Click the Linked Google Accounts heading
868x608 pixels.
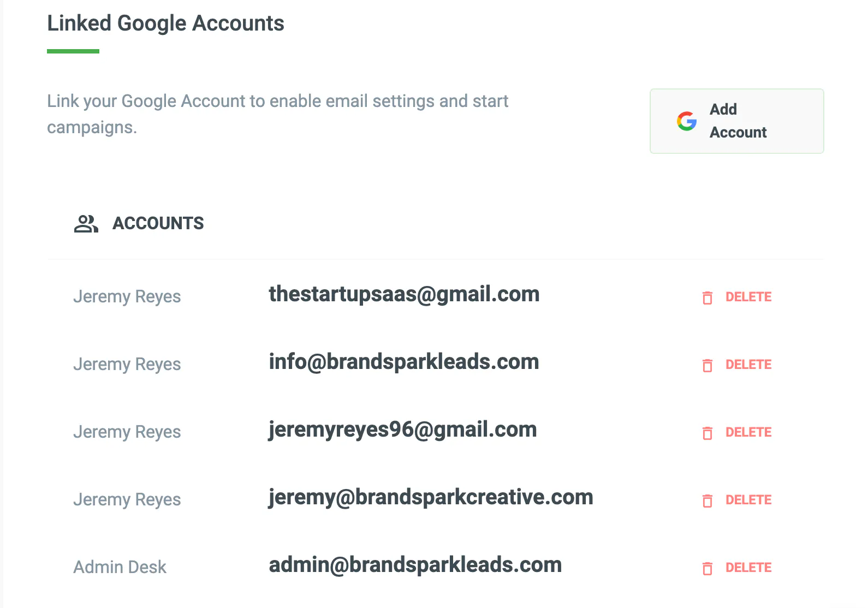pos(165,23)
